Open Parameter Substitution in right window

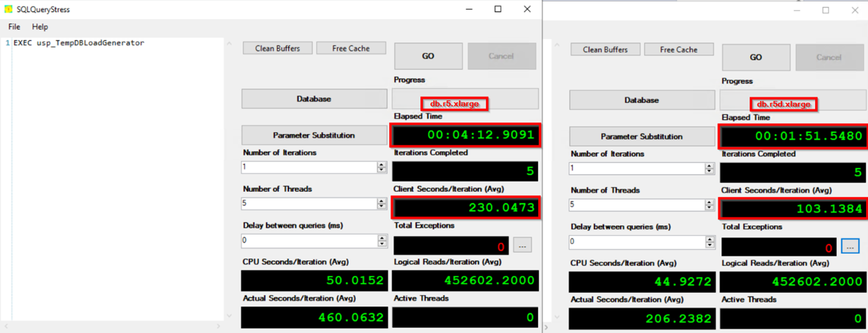(x=642, y=136)
